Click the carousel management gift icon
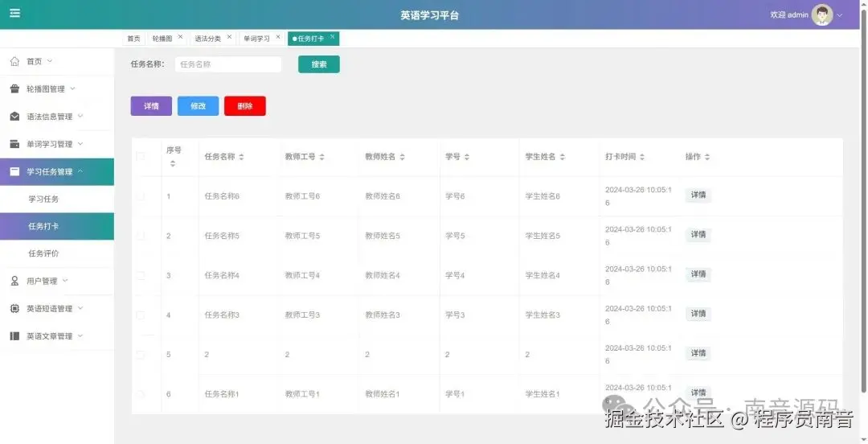This screenshot has height=444, width=868. point(15,88)
